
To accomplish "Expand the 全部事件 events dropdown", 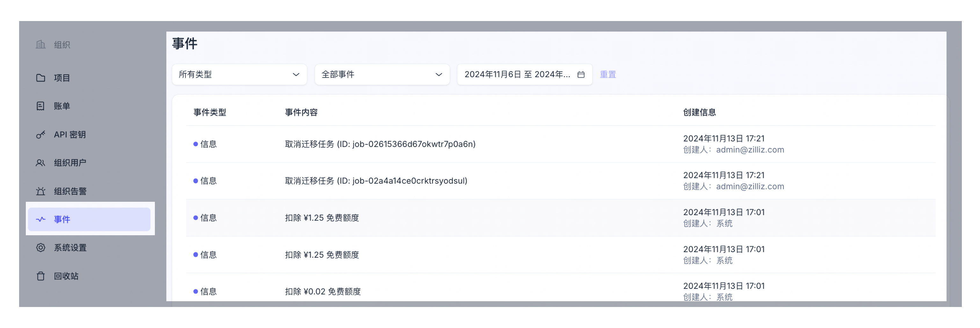I will pos(381,75).
